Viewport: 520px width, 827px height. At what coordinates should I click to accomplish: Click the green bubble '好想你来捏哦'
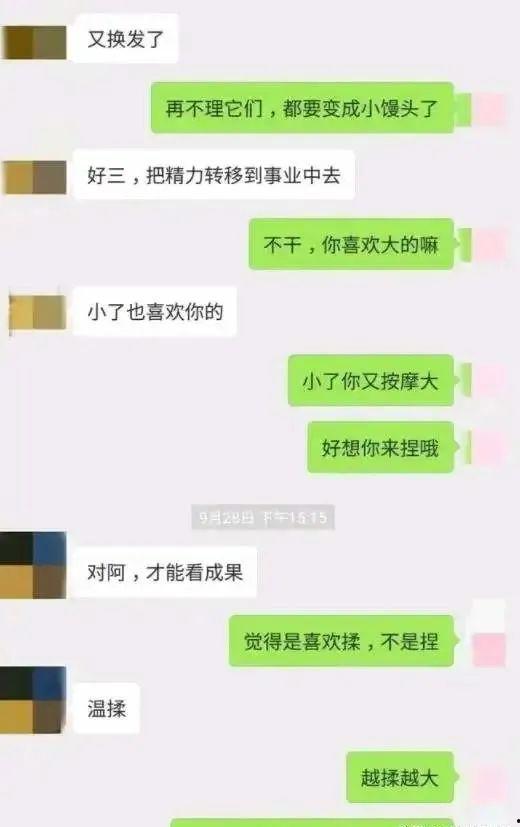point(381,447)
